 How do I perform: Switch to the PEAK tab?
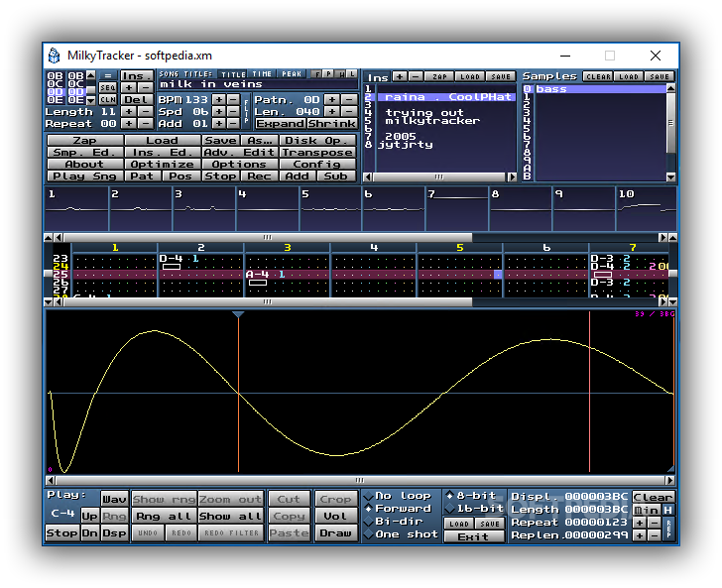point(292,73)
